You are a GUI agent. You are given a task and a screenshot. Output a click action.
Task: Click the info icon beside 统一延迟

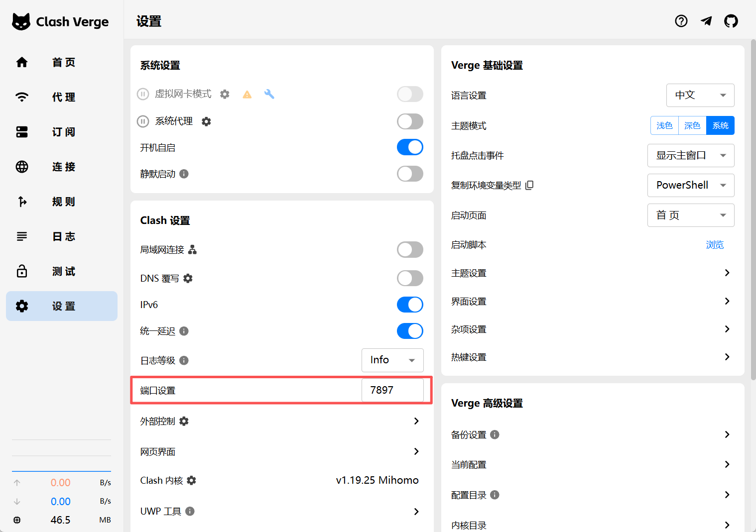(184, 331)
